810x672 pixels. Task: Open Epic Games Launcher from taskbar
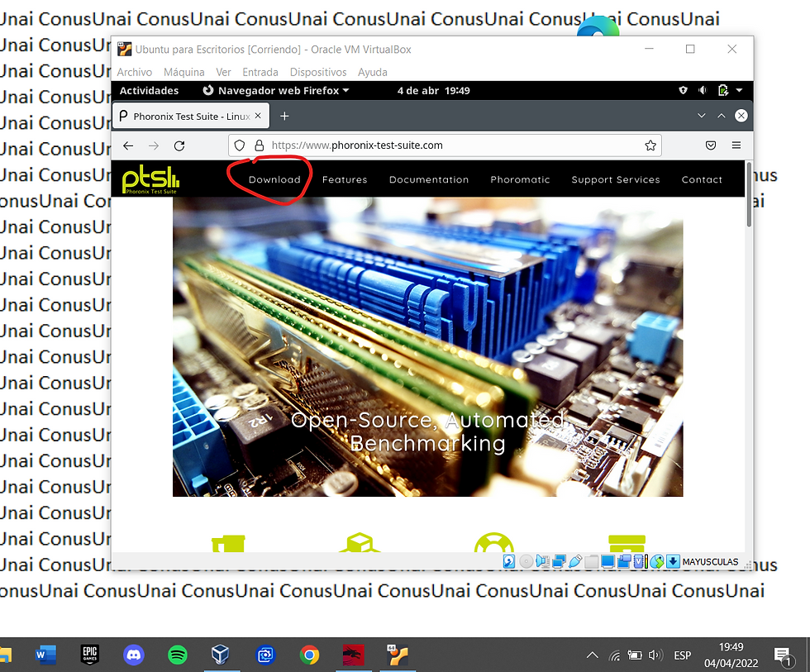[90, 655]
